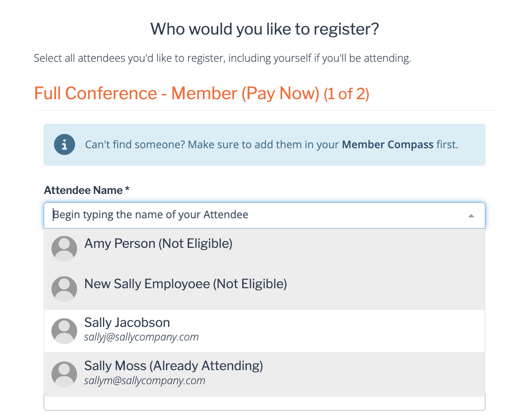Select Sally Jacobson from the list
515x420 pixels.
[265, 331]
